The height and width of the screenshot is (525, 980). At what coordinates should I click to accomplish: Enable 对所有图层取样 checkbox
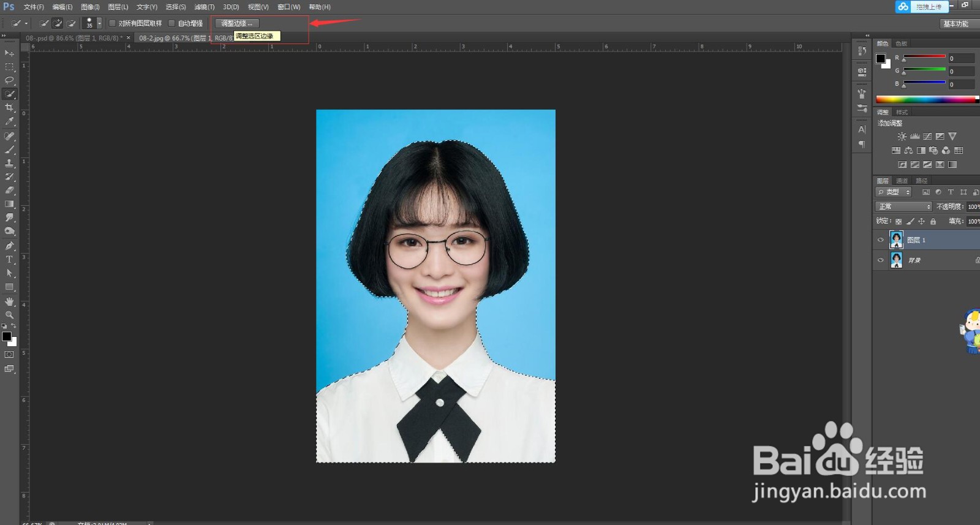click(x=112, y=23)
